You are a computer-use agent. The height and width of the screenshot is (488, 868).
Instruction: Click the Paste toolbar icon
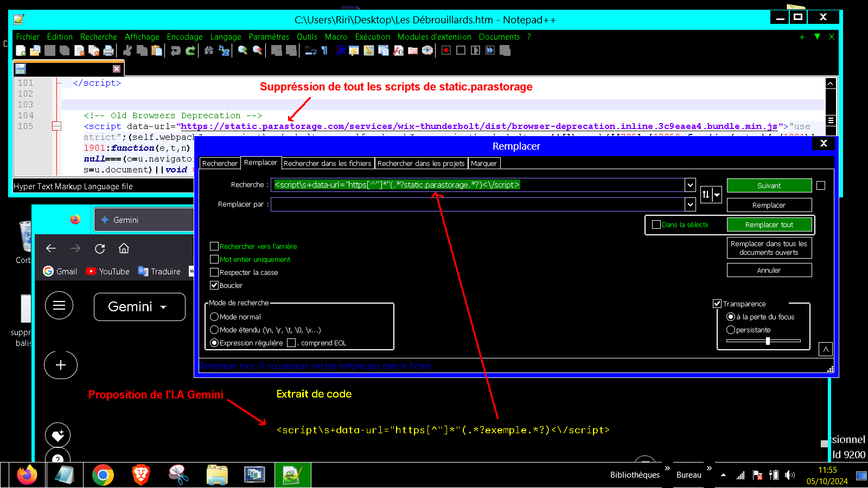[157, 50]
